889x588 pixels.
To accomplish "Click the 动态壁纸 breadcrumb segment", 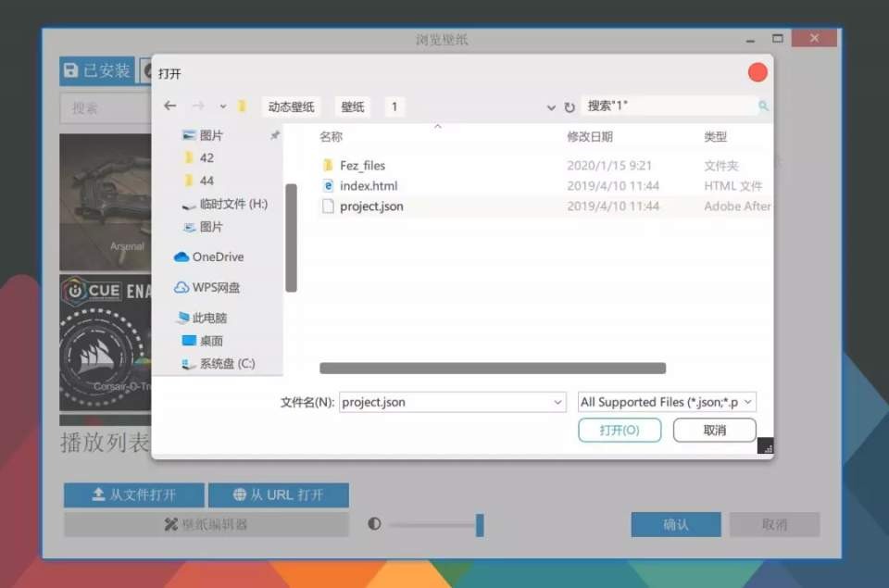I will (x=291, y=106).
